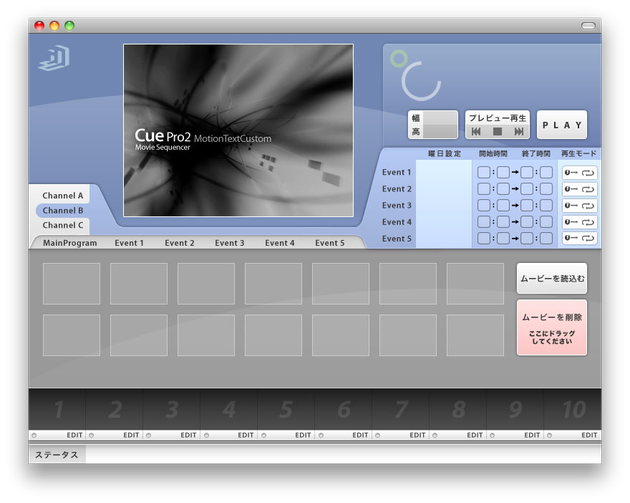Click EDIT under timeline slot 1
The width and height of the screenshot is (630, 503).
pos(74,435)
